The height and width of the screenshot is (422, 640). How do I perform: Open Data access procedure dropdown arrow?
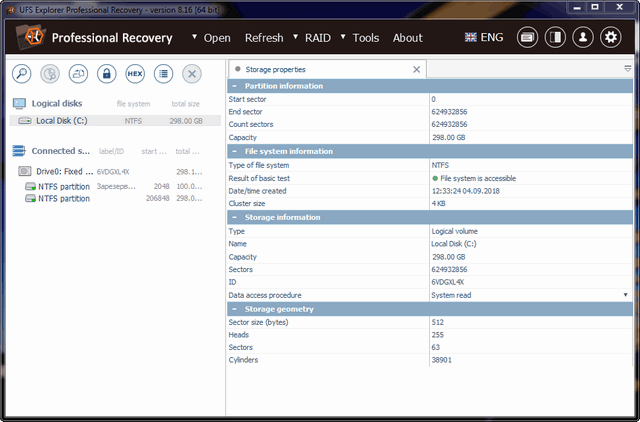coord(625,295)
